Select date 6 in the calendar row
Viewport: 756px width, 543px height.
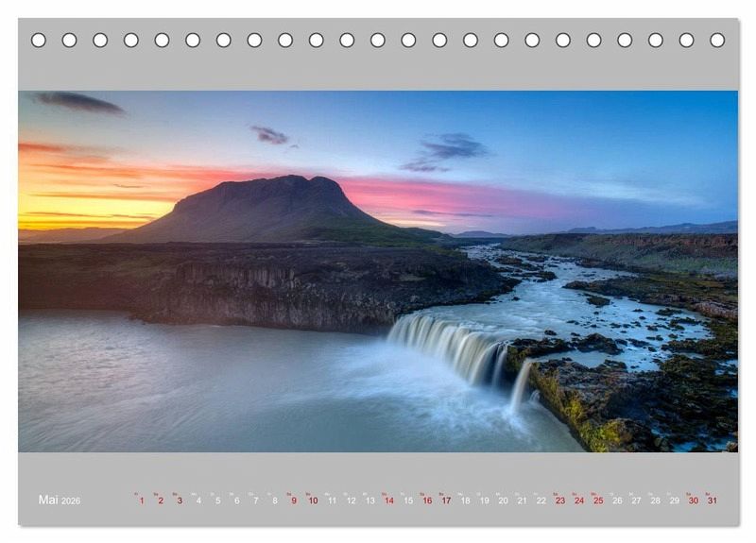tap(237, 501)
